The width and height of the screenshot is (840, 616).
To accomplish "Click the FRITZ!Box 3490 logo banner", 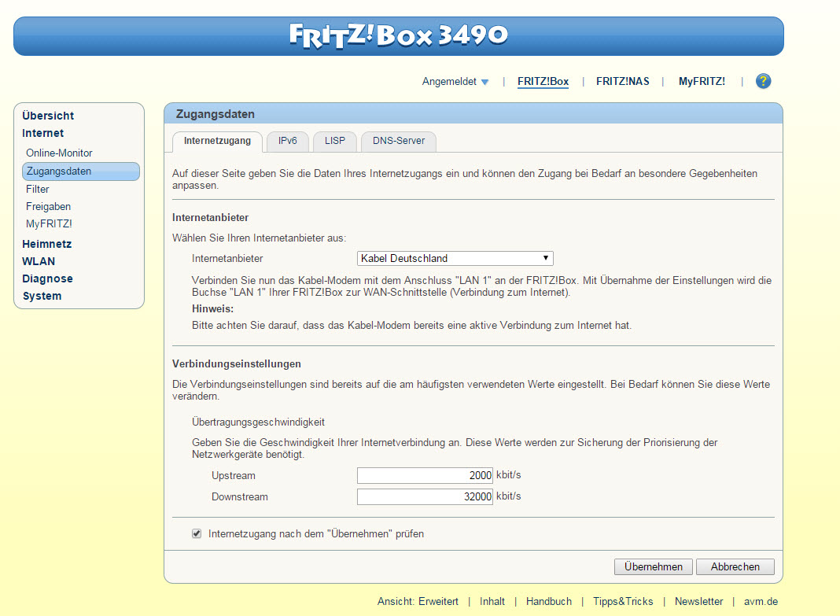I will tap(399, 36).
